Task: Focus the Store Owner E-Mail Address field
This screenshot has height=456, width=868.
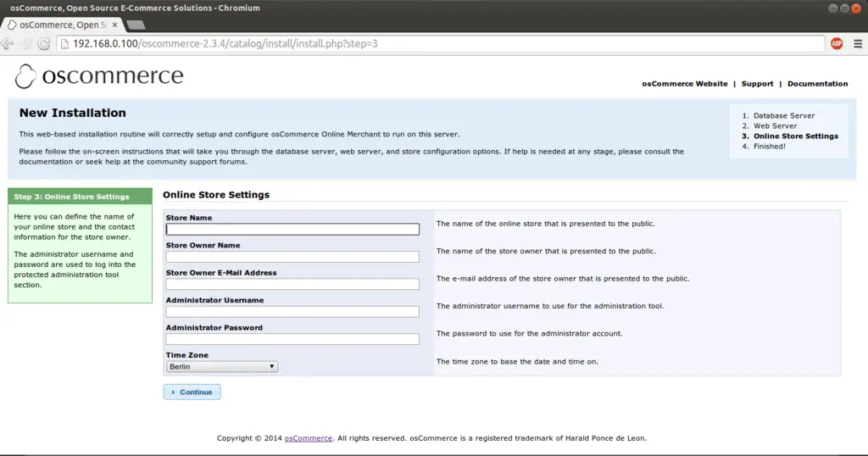Action: [x=292, y=284]
